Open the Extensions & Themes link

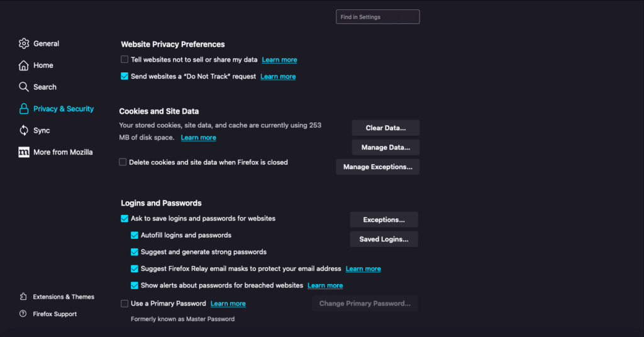(x=64, y=297)
